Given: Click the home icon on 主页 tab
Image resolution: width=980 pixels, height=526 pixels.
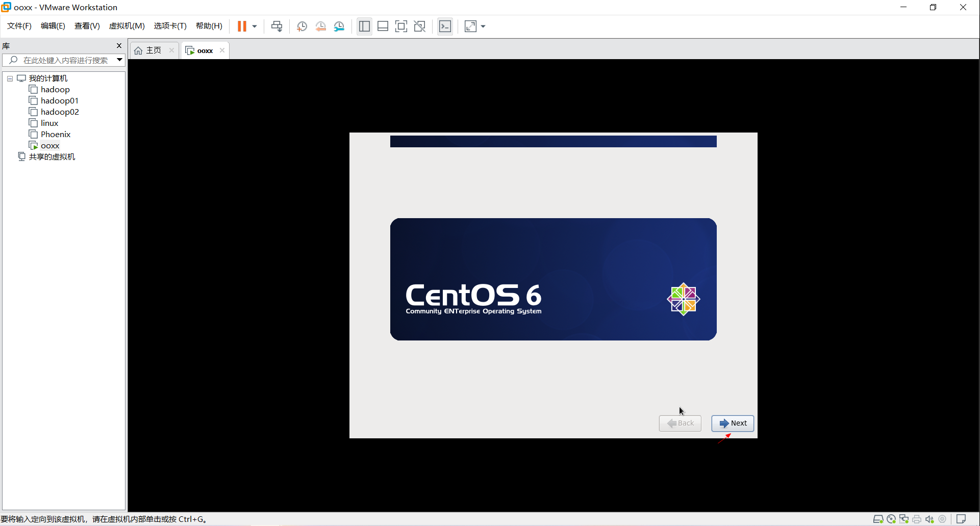Looking at the screenshot, I should [138, 50].
